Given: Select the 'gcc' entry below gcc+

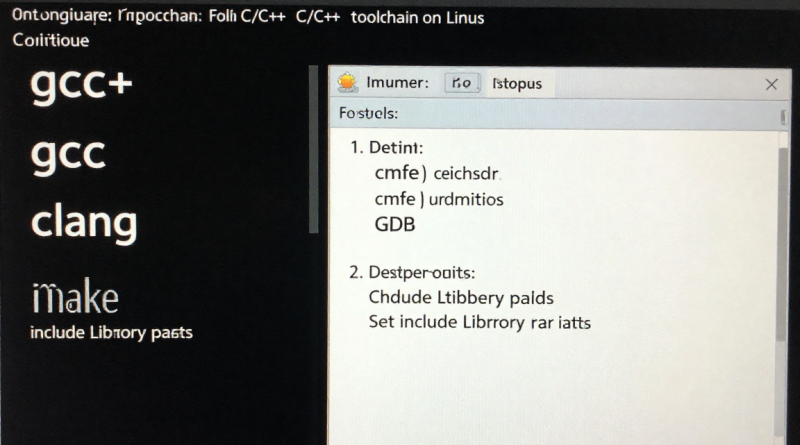Looking at the screenshot, I should click(68, 155).
